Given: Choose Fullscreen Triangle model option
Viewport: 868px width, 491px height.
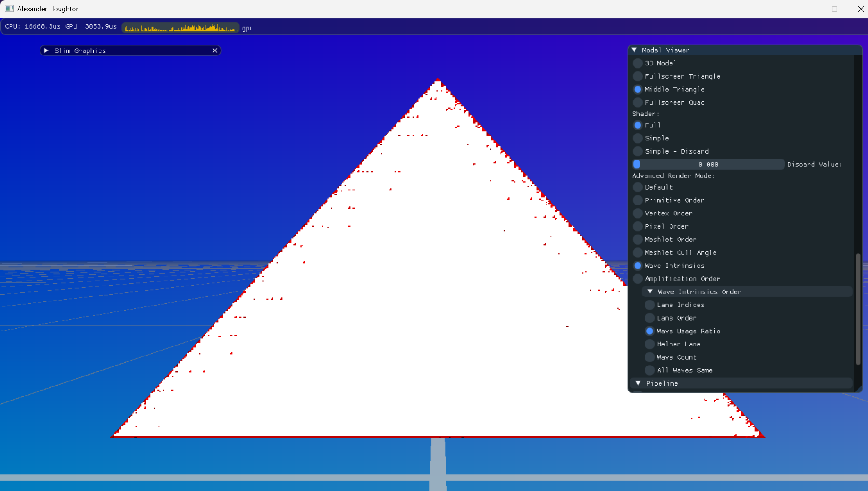Looking at the screenshot, I should pyautogui.click(x=638, y=76).
